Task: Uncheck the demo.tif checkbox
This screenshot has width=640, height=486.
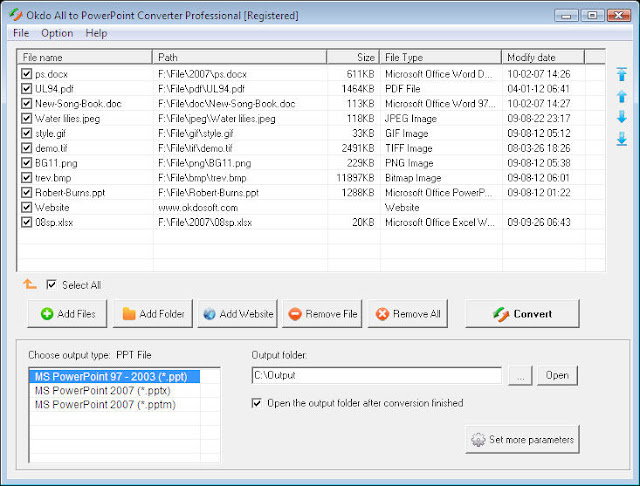Action: pyautogui.click(x=27, y=148)
